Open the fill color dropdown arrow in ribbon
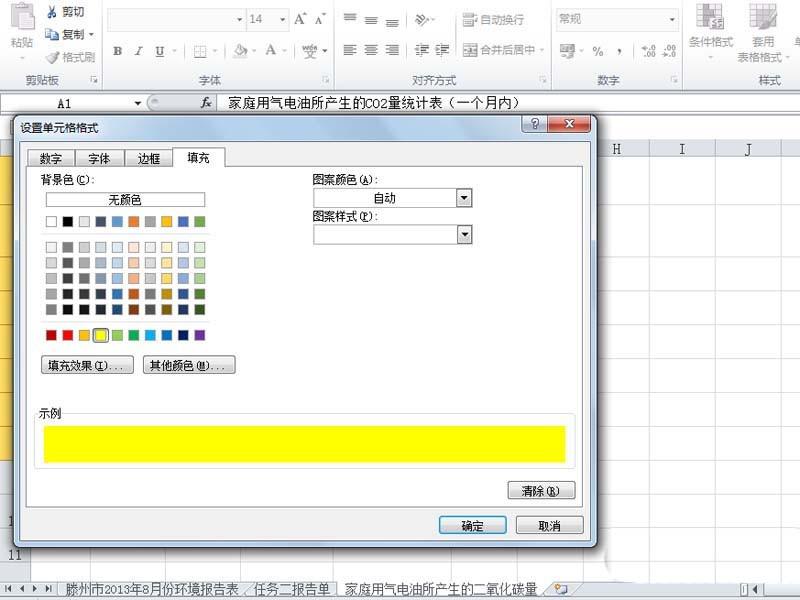 pyautogui.click(x=253, y=51)
